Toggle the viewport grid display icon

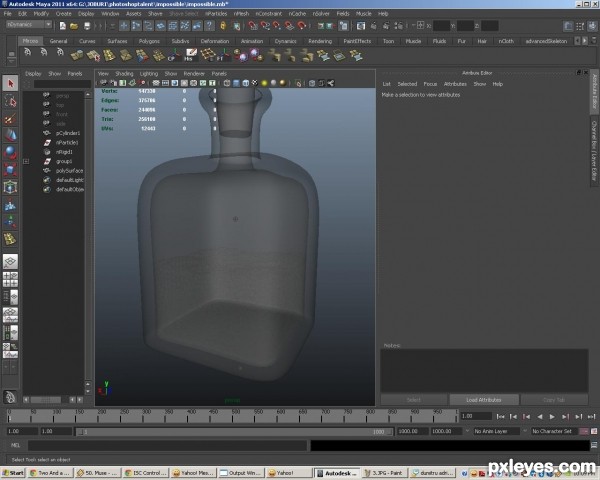tap(156, 83)
